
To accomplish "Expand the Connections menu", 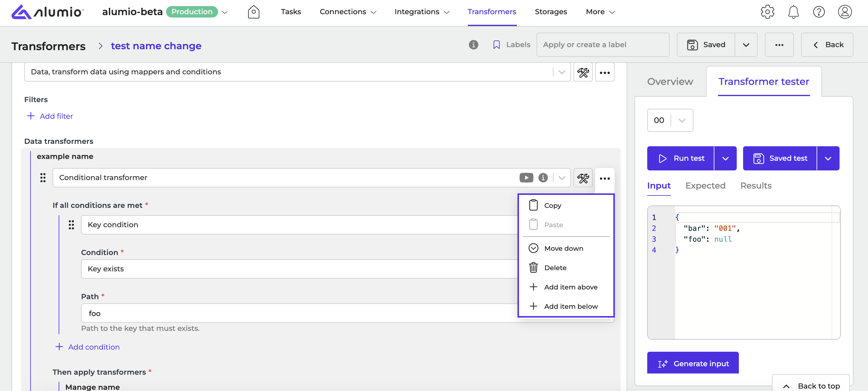I will pos(348,12).
